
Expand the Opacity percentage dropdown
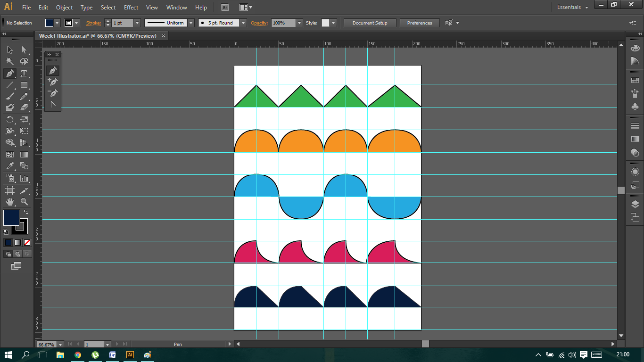(x=299, y=23)
